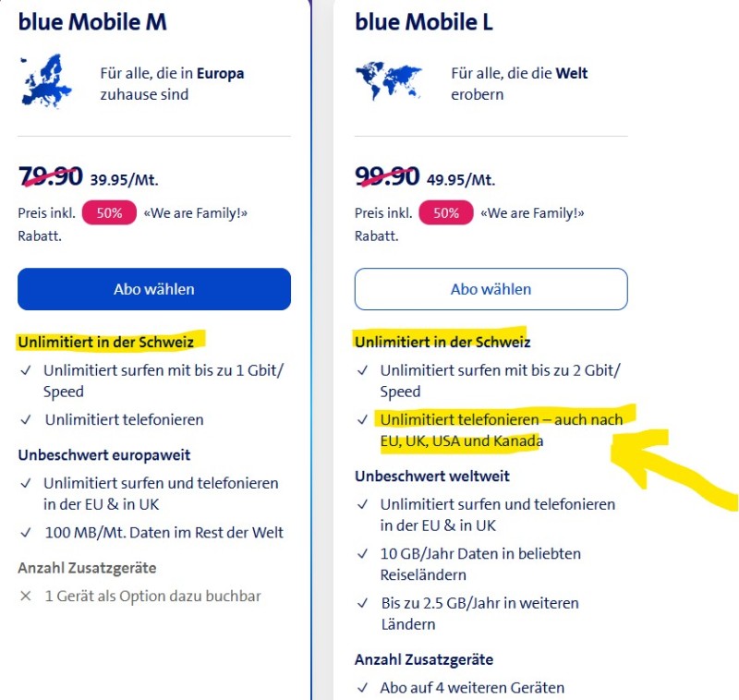Click checkmark beside 100 MB/Mt. Daten

[x=26, y=533]
